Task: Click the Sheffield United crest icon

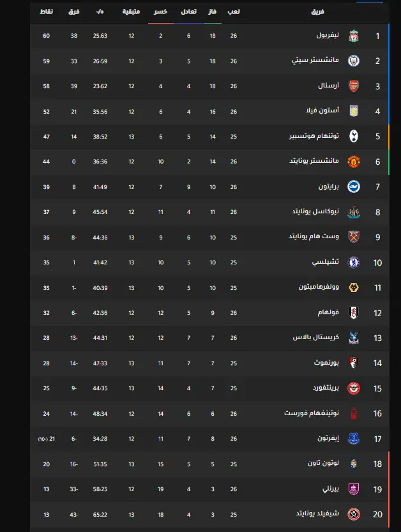Action: click(354, 514)
